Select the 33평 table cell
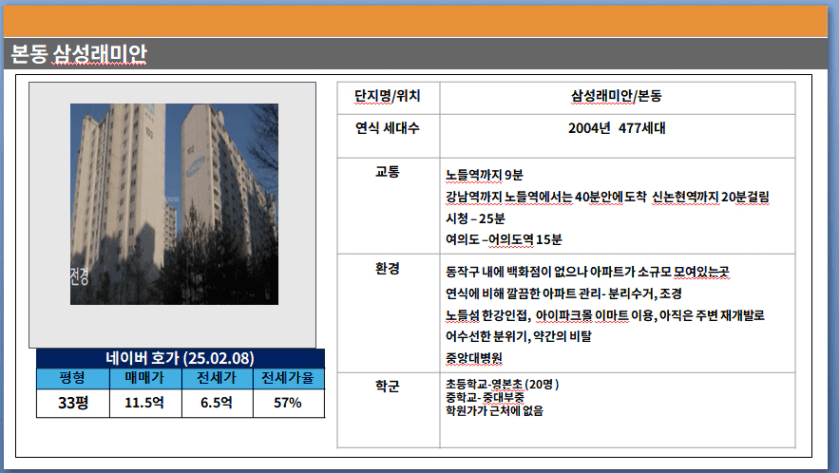Viewport: 839px width, 473px height. [73, 403]
